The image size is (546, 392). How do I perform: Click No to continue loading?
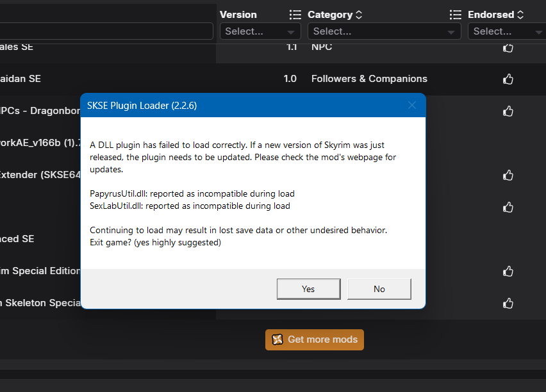(x=379, y=289)
